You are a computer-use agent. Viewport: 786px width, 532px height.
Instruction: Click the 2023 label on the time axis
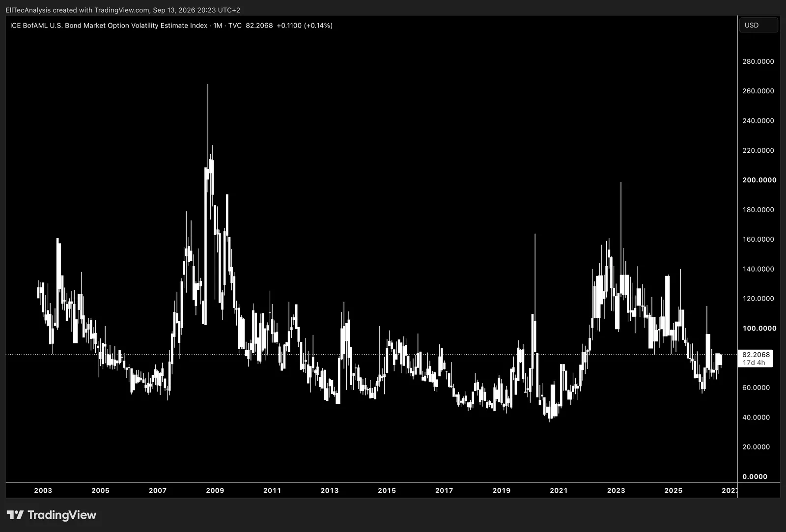click(616, 490)
